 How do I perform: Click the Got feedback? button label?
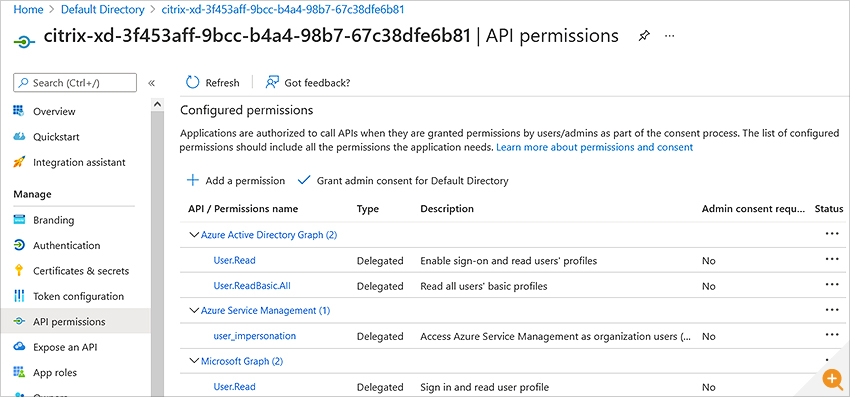pos(317,83)
